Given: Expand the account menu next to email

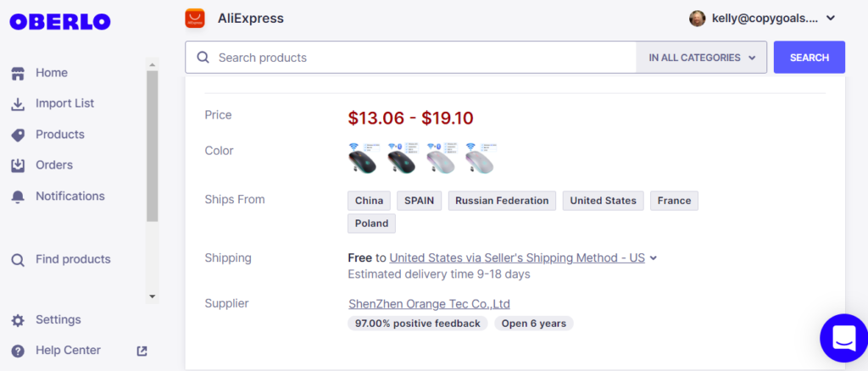Looking at the screenshot, I should (831, 18).
